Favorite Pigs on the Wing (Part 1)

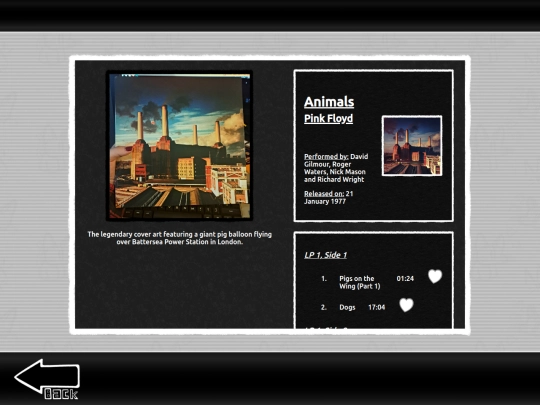[435, 276]
